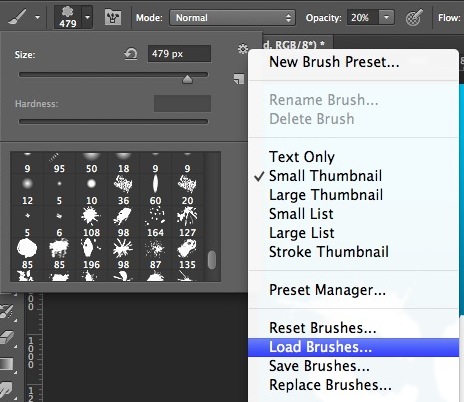Select the soft round 12 brush

pyautogui.click(x=27, y=191)
